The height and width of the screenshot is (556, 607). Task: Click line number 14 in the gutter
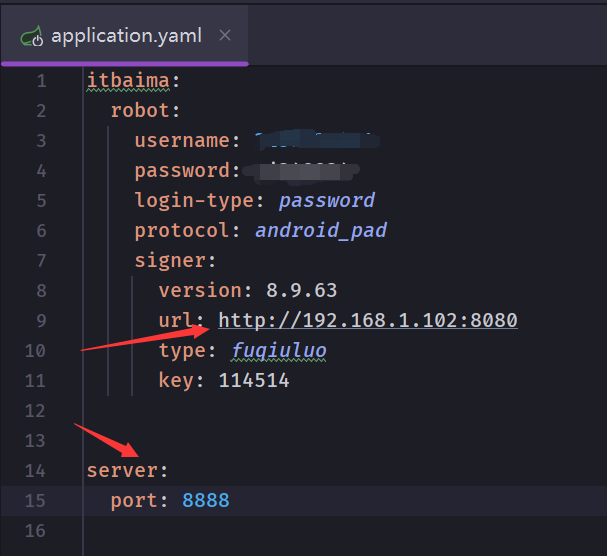point(36,470)
